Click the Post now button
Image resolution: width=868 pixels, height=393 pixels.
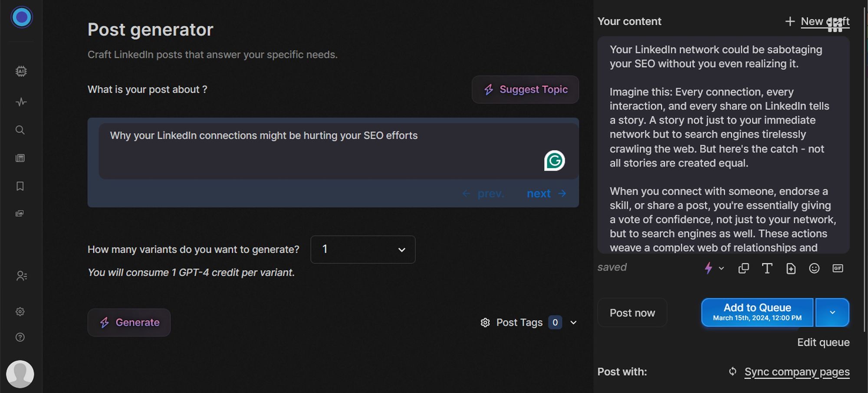632,313
